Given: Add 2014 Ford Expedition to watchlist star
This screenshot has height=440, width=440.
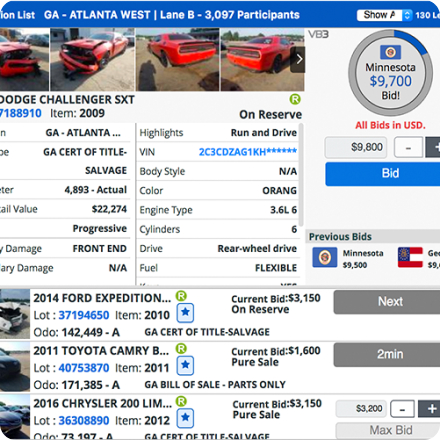Looking at the screenshot, I should (185, 313).
